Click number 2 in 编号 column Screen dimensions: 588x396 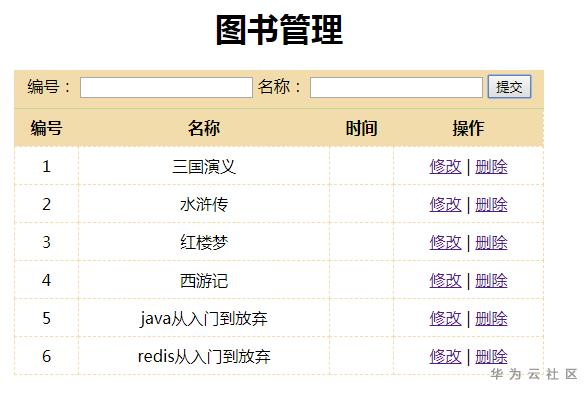click(x=46, y=204)
